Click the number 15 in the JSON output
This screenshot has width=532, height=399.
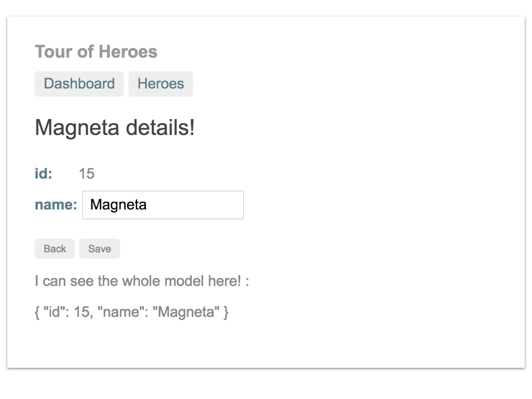(x=83, y=312)
